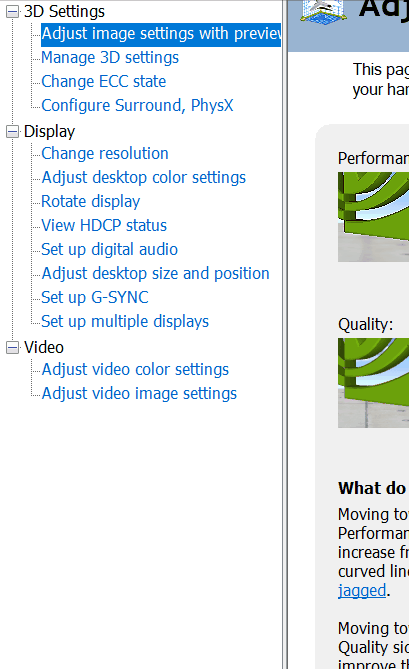The width and height of the screenshot is (409, 669).
Task: Select Set up digital audio
Action: tap(109, 250)
